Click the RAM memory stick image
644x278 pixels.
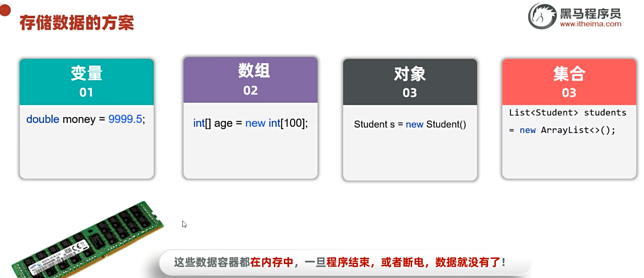(87, 240)
